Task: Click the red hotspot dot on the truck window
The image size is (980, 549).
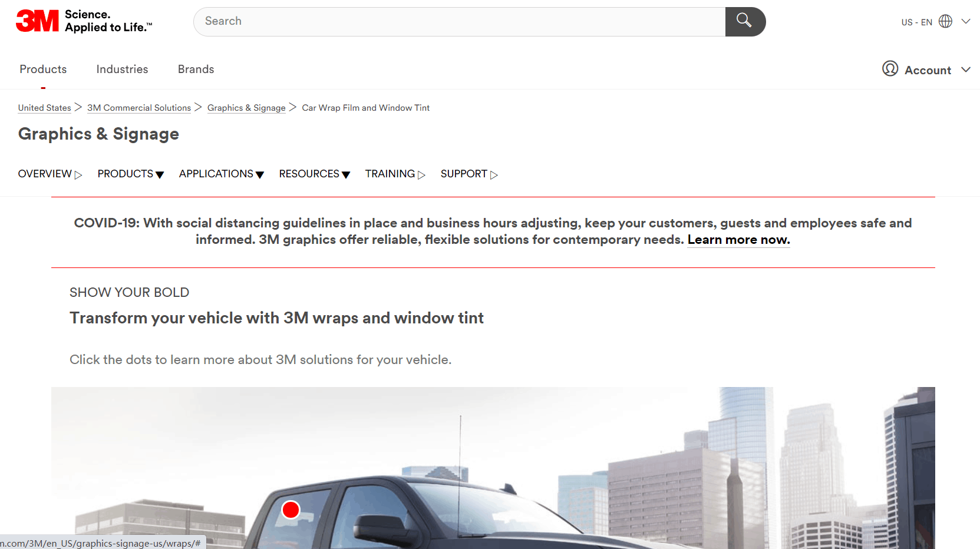Action: 291,510
